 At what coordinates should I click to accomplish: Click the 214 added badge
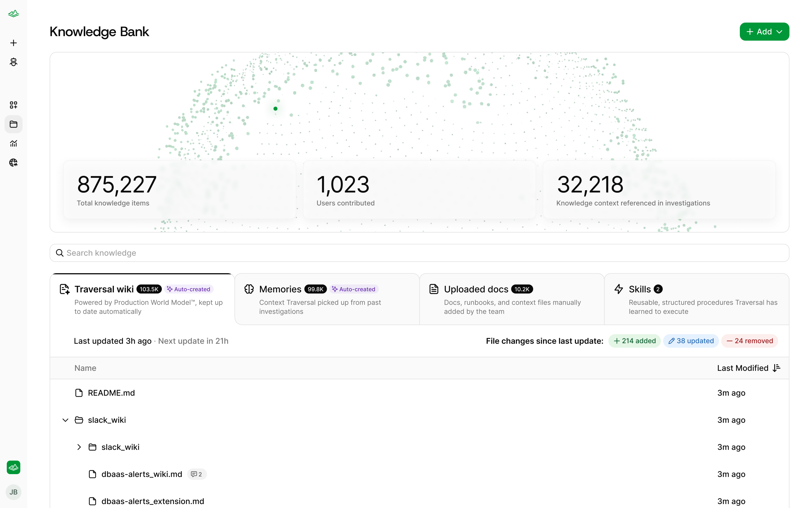coord(634,341)
